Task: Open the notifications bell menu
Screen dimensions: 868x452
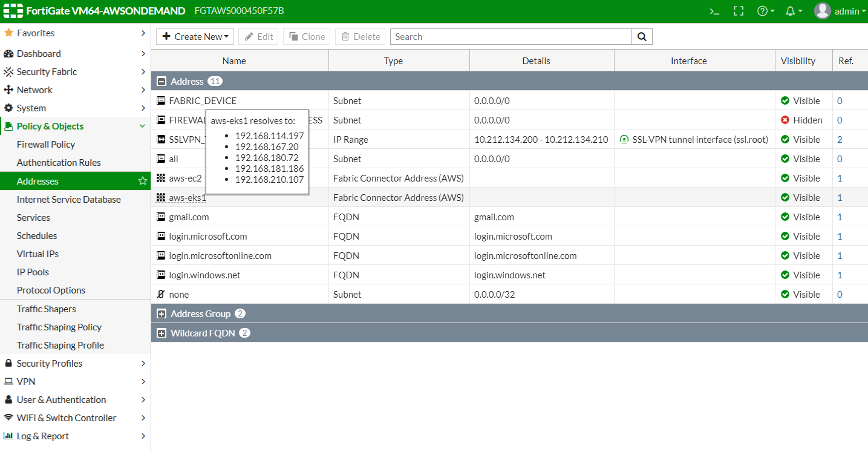Action: pyautogui.click(x=794, y=11)
